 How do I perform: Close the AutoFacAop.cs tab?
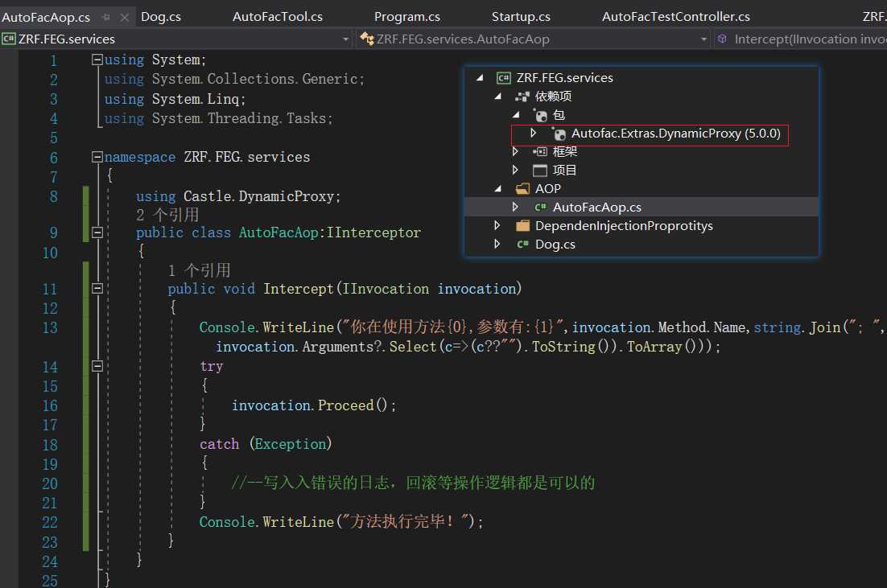point(125,18)
